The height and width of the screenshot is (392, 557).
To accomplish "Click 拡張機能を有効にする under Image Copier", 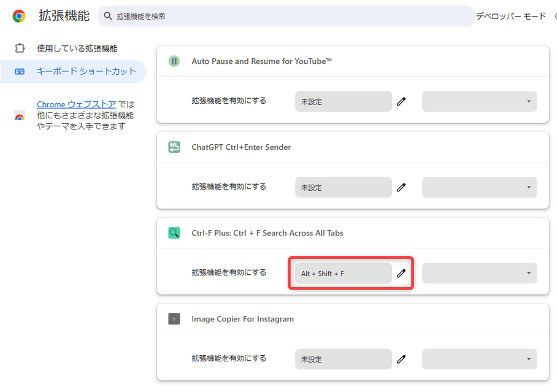I will point(229,359).
